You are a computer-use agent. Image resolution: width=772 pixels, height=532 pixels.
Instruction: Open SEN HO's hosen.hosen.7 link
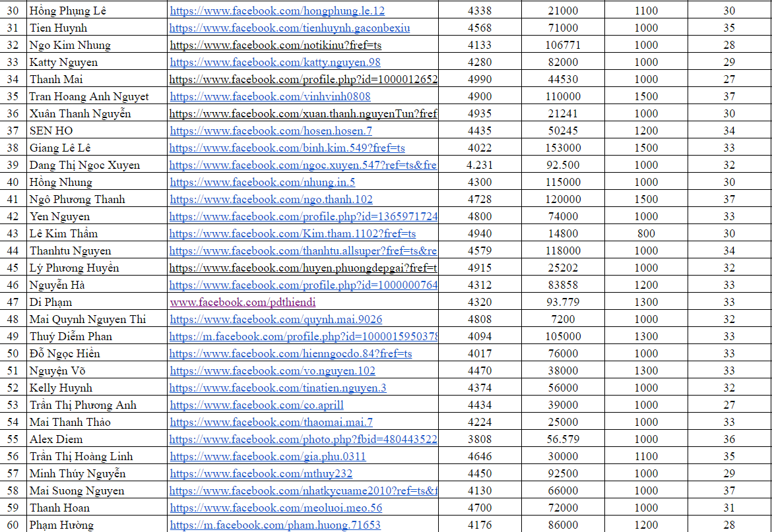(271, 131)
